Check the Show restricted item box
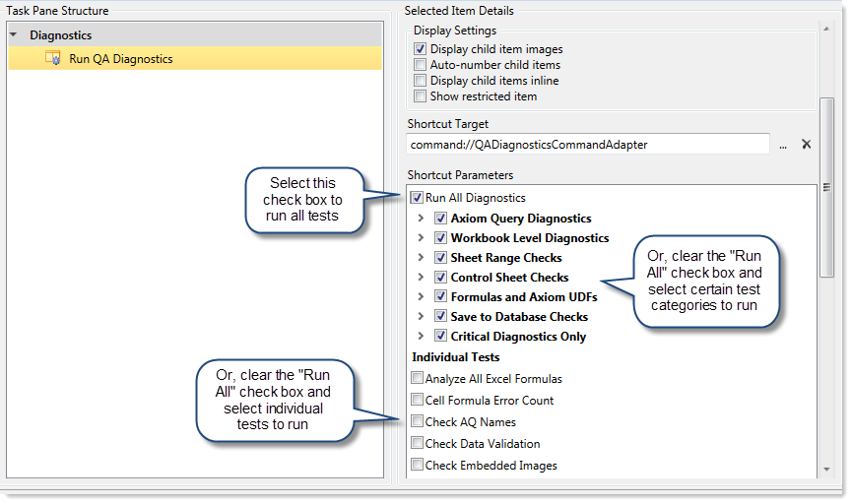Screen dimensions: 852x504 point(421,96)
